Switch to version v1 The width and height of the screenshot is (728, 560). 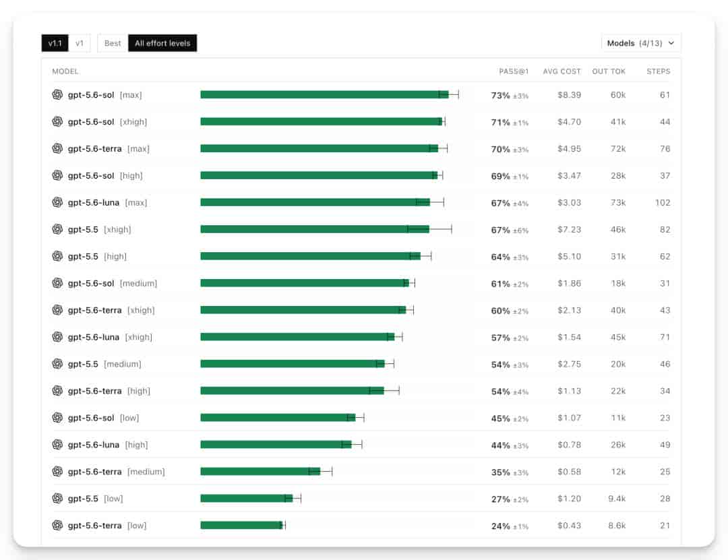[80, 43]
